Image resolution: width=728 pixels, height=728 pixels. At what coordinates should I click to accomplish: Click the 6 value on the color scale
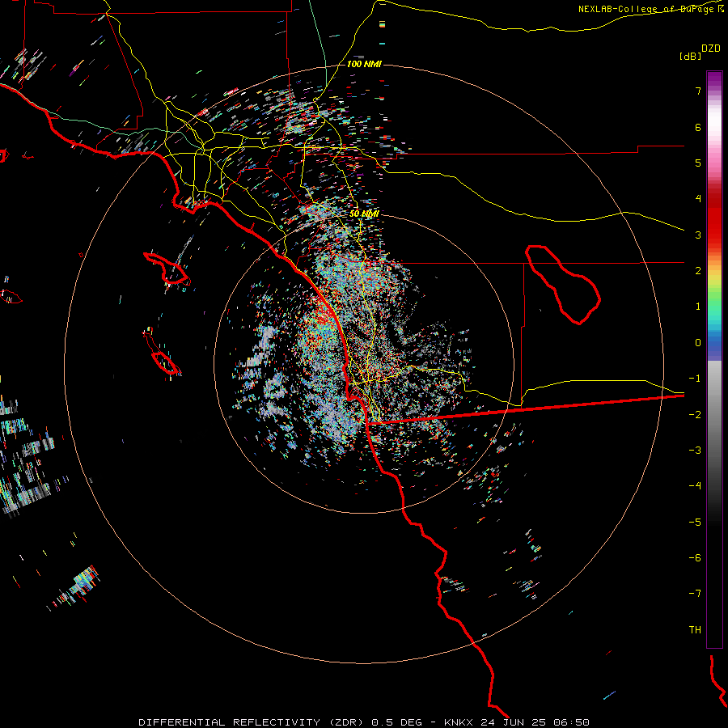coord(698,127)
